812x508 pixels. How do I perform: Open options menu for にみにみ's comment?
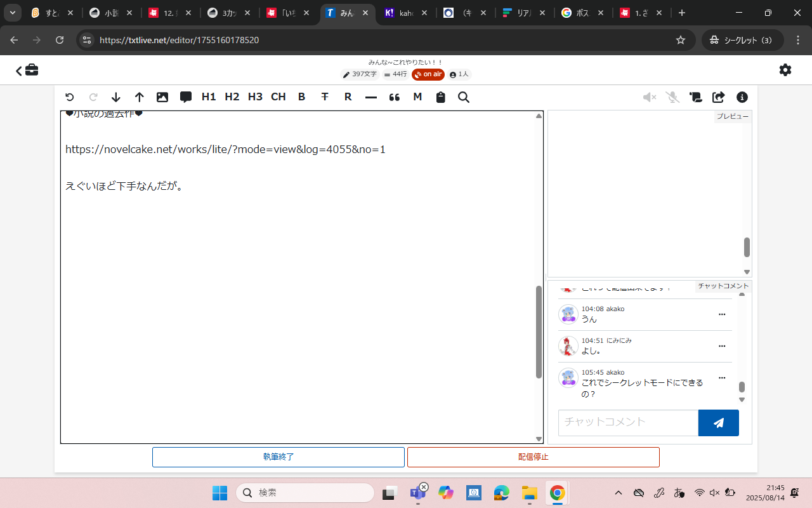click(721, 346)
